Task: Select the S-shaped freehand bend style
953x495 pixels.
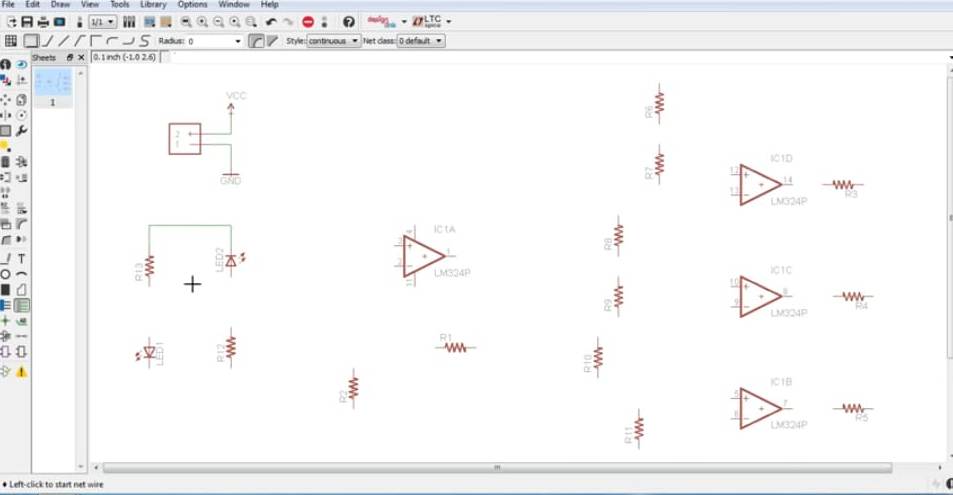Action: click(143, 41)
